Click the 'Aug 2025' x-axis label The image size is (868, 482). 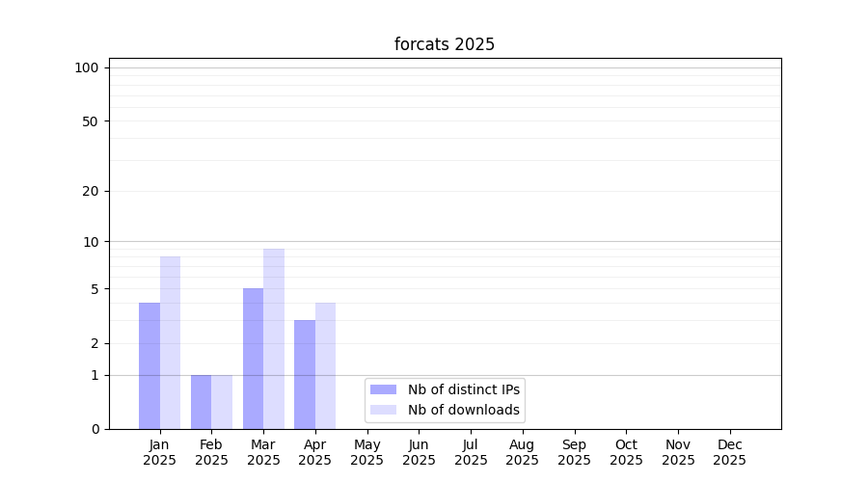tap(523, 452)
